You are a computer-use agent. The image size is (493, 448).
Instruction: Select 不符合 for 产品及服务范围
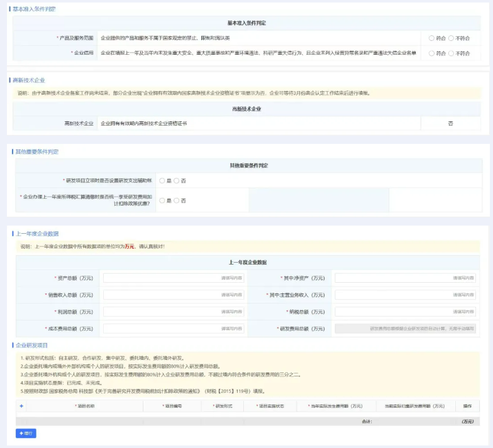tap(451, 38)
